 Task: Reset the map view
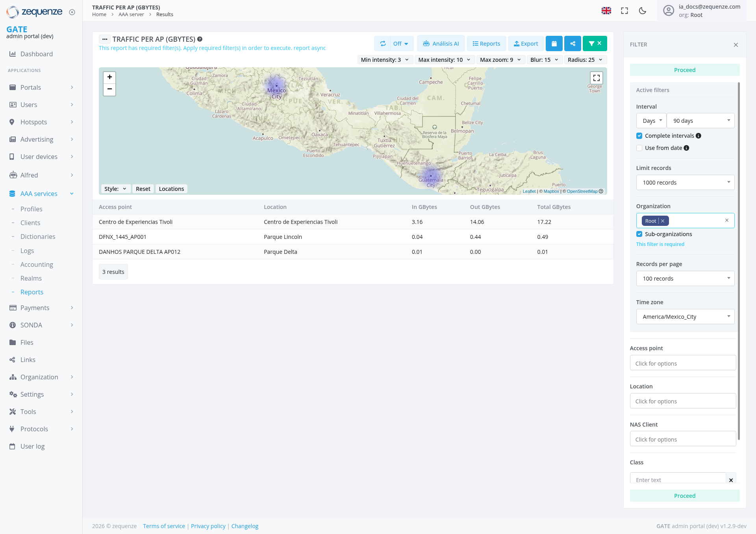(x=143, y=189)
